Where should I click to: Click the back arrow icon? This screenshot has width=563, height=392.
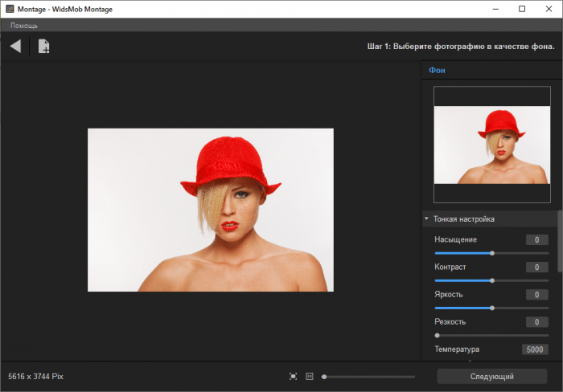(15, 47)
